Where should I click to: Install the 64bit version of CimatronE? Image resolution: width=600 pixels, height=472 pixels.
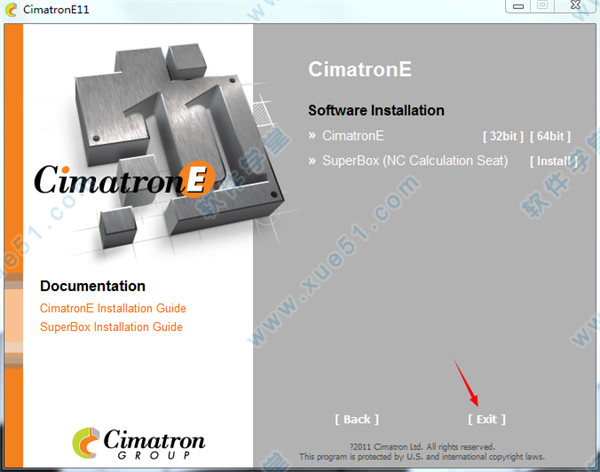(550, 136)
